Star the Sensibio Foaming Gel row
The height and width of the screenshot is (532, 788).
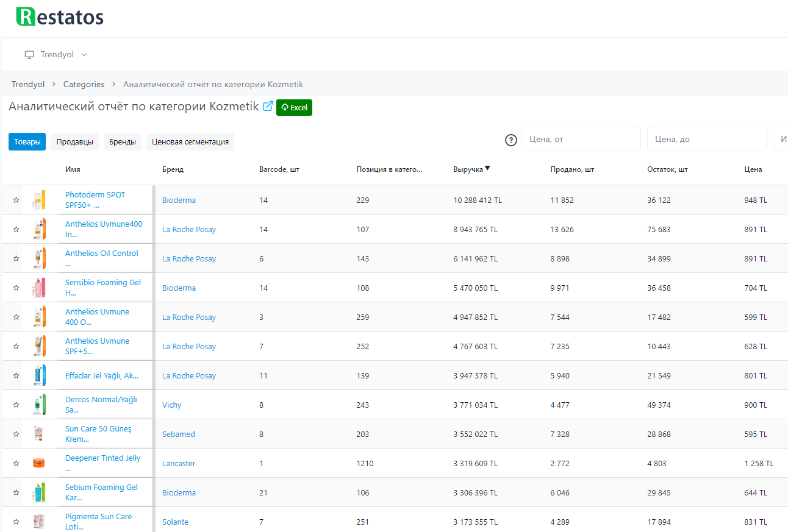pyautogui.click(x=16, y=288)
